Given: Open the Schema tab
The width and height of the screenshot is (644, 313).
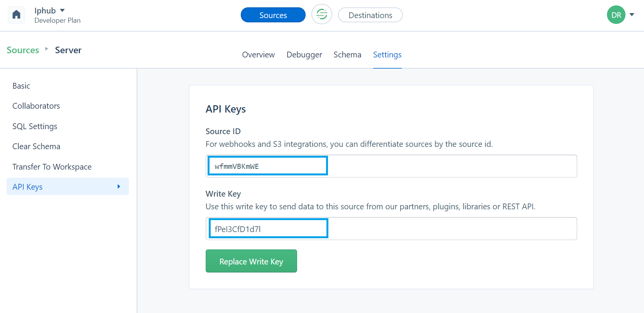Looking at the screenshot, I should [347, 55].
